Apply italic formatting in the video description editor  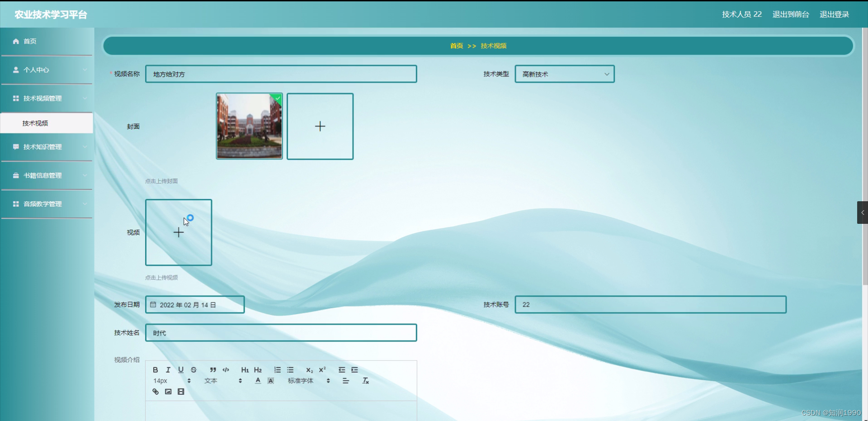click(168, 369)
